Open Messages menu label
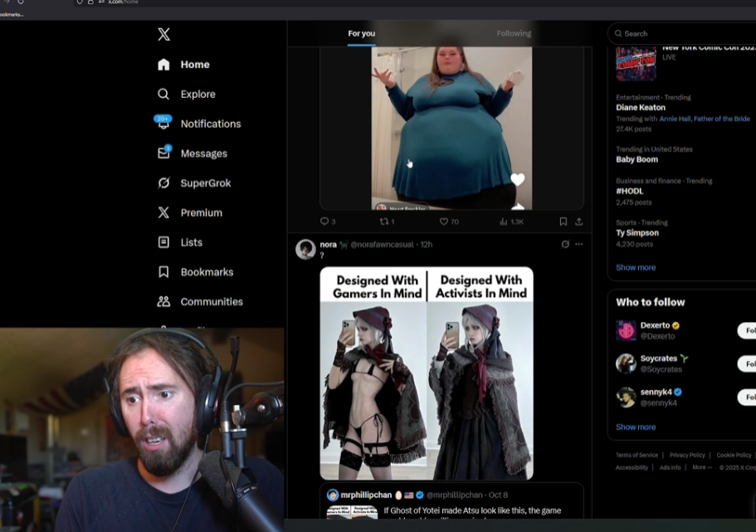 click(204, 154)
